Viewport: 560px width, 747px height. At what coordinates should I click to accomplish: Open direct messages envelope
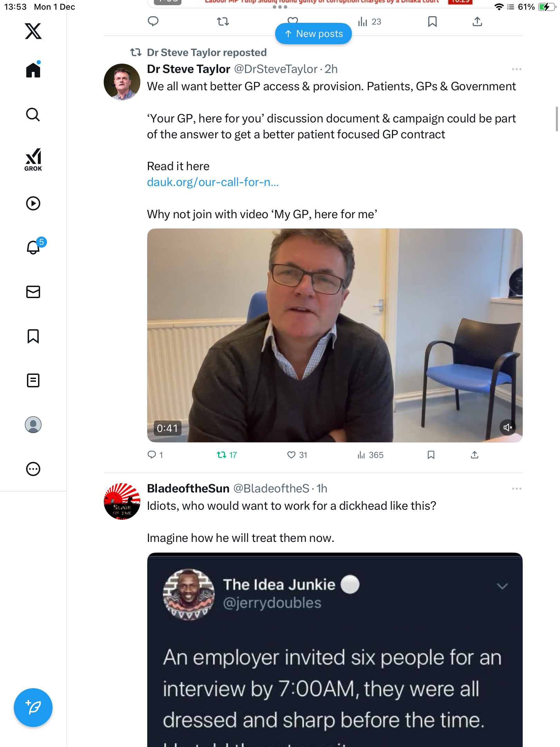[33, 292]
